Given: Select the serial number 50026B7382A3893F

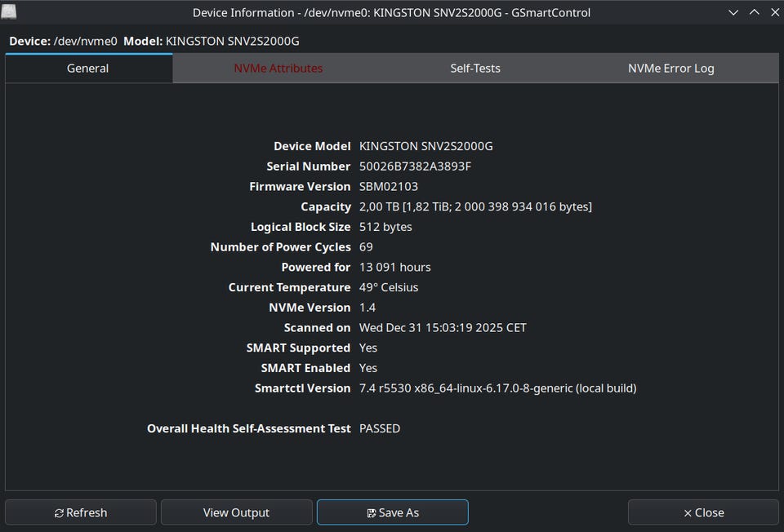Looking at the screenshot, I should (415, 166).
